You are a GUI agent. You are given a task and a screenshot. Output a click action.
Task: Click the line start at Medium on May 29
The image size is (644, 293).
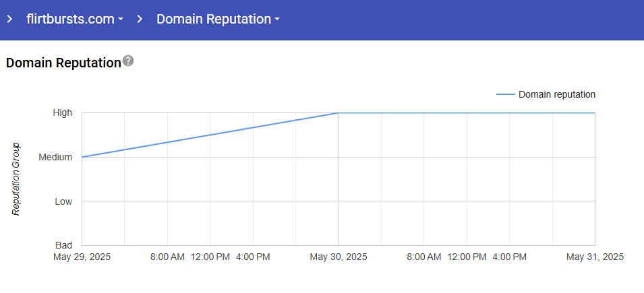pos(83,157)
